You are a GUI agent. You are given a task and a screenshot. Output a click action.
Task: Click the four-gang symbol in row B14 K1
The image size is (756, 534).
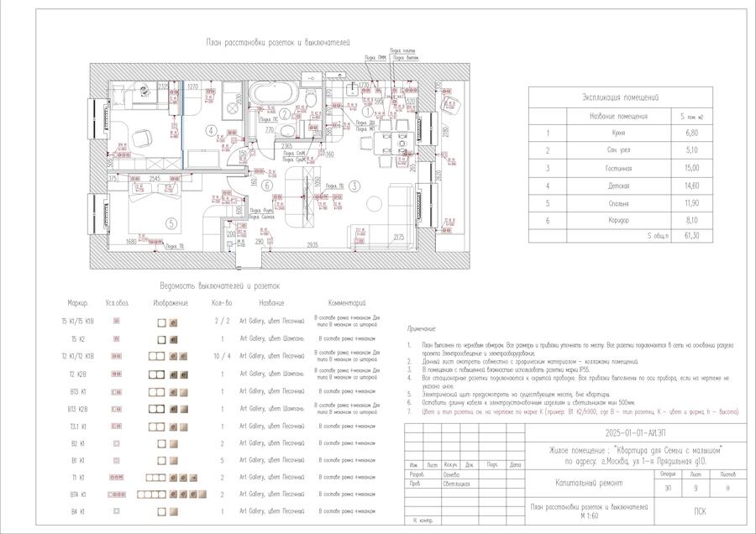pyautogui.click(x=116, y=495)
